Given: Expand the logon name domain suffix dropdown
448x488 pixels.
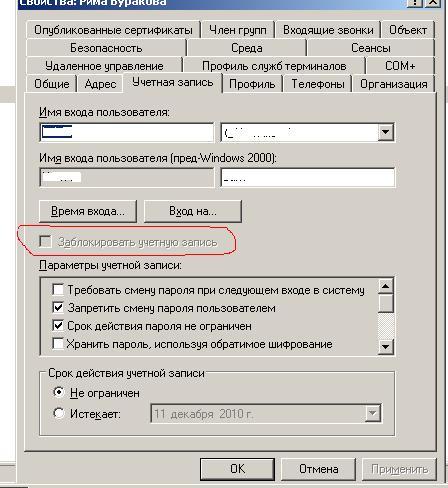Looking at the screenshot, I should (x=385, y=132).
